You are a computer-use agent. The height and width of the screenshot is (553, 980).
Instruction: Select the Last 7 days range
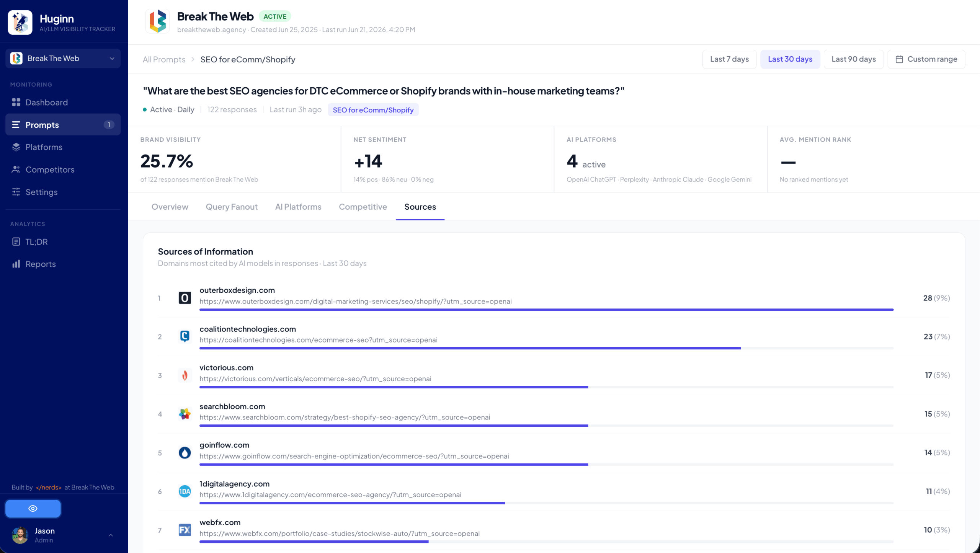click(x=729, y=59)
